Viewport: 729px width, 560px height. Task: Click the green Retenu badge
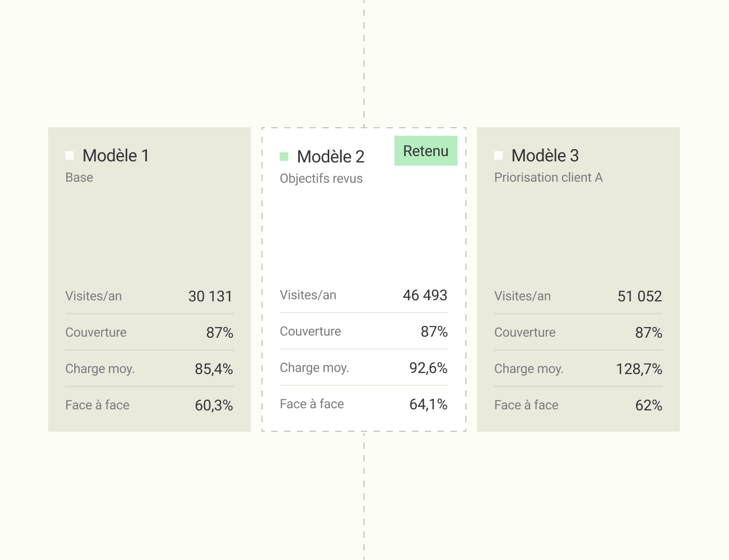tap(426, 151)
